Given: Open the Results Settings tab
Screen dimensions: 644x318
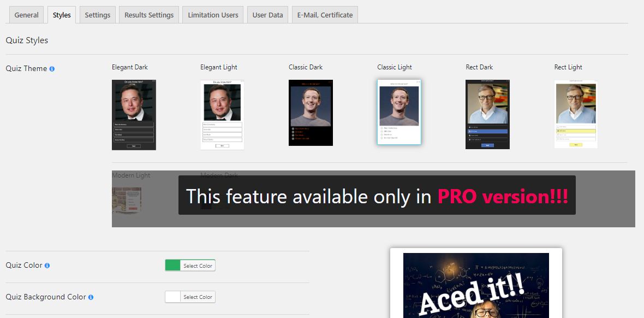Looking at the screenshot, I should (149, 15).
